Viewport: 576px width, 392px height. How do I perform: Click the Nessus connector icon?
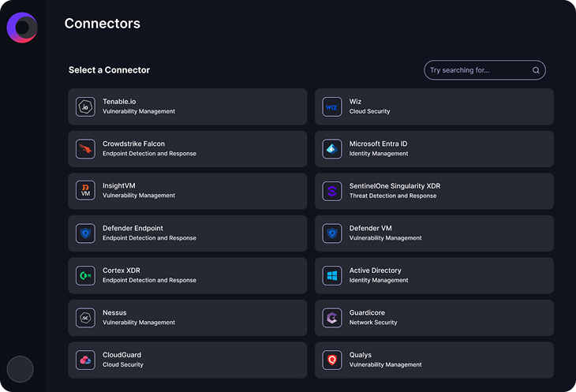pyautogui.click(x=85, y=318)
